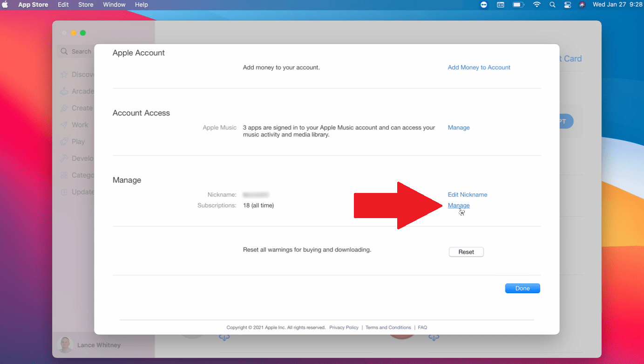The image size is (644, 364).
Task: Open the Store menu
Action: [86, 5]
